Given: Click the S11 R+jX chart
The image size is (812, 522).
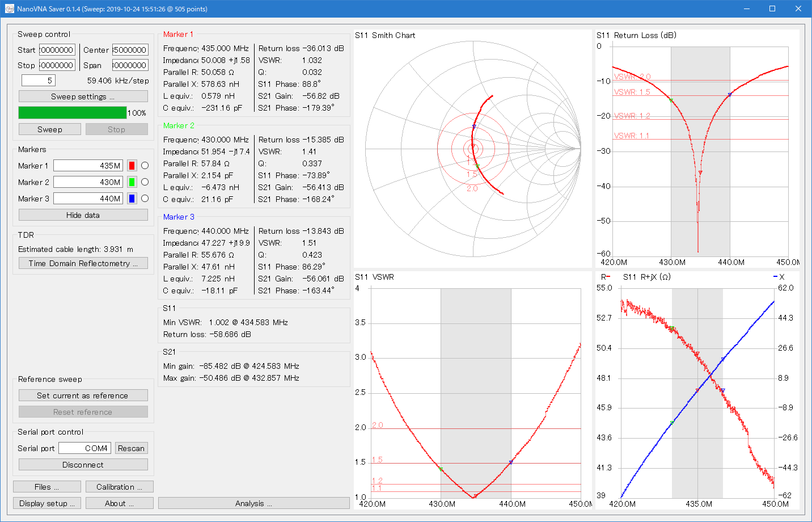Looking at the screenshot, I should point(697,390).
